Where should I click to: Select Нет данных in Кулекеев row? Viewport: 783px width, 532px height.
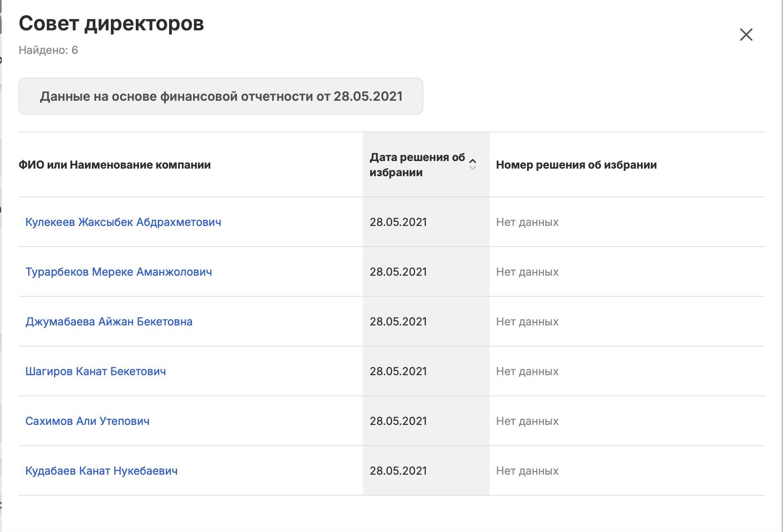527,222
